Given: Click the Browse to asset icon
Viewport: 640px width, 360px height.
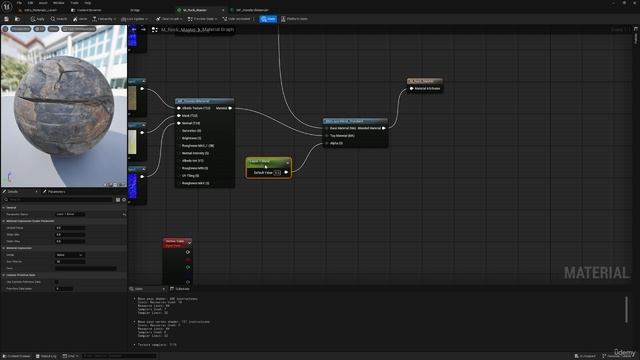Looking at the screenshot, I should click(17, 19).
